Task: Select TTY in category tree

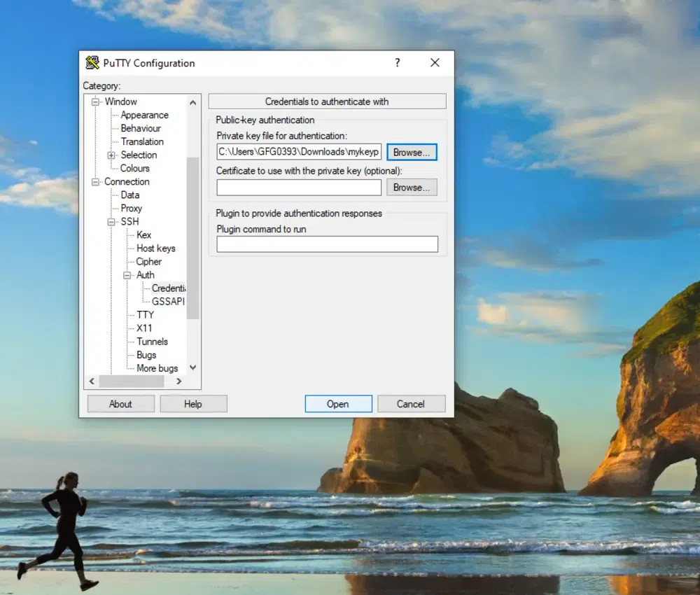Action: click(145, 315)
